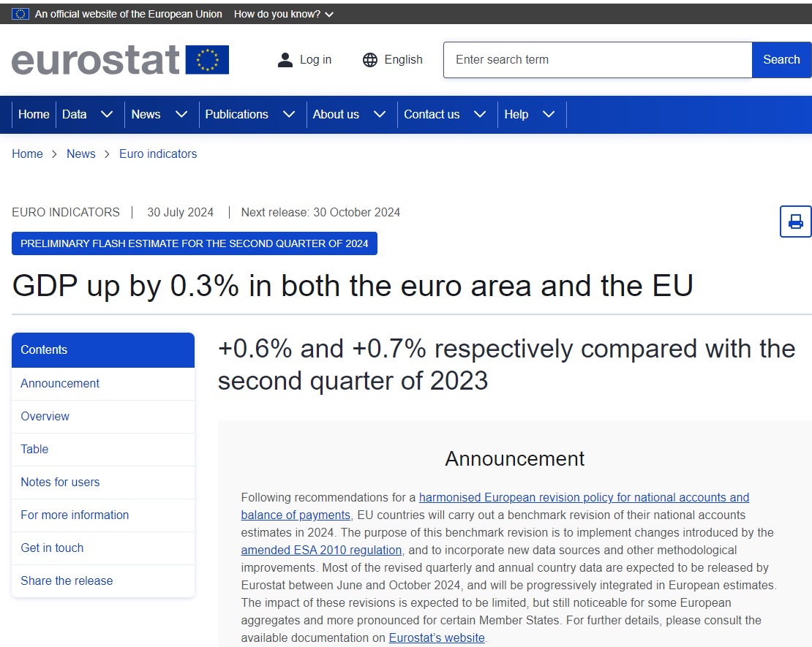The width and height of the screenshot is (812, 647).
Task: Go to Euro indicators in breadcrumb
Action: [x=158, y=154]
